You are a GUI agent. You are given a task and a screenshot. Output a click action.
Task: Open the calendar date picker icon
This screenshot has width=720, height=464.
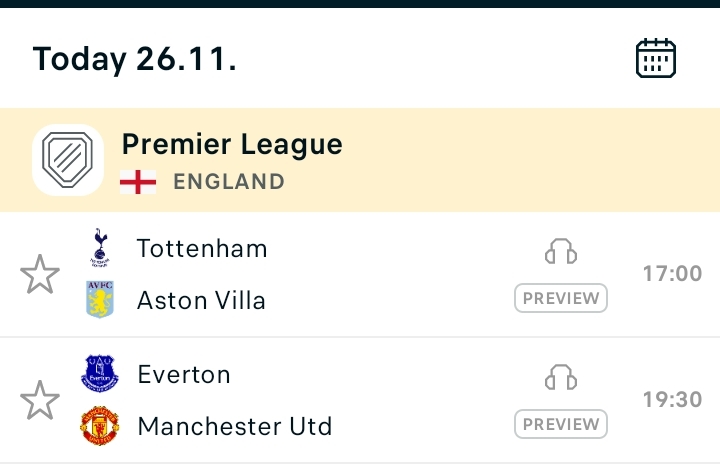[x=656, y=58]
